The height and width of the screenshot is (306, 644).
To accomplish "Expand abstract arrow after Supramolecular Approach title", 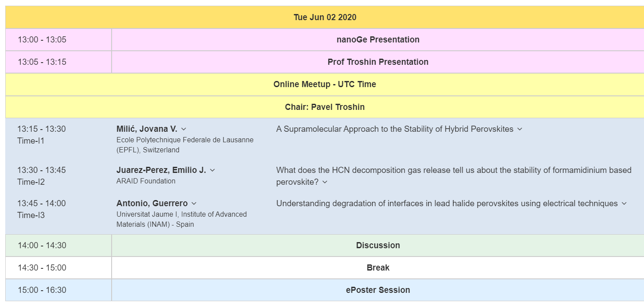I will click(x=520, y=129).
